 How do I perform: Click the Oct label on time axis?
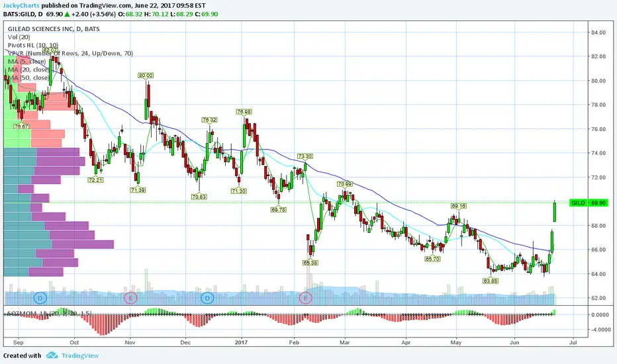(x=74, y=342)
